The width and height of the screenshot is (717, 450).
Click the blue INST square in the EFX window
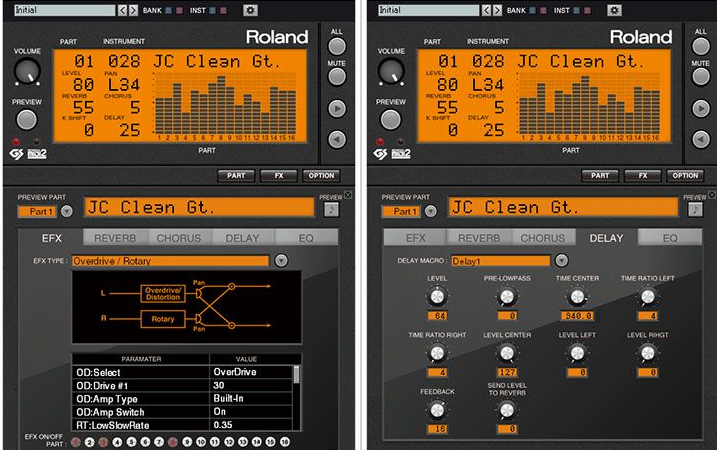click(x=213, y=10)
